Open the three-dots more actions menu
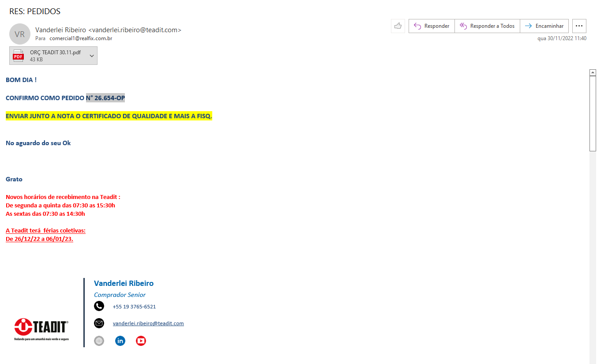 pos(579,26)
